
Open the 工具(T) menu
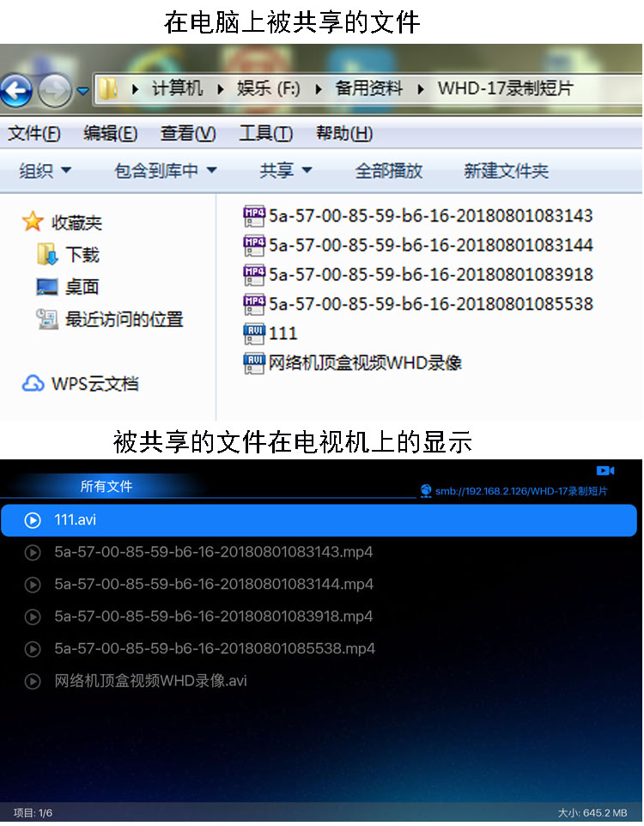(x=265, y=134)
